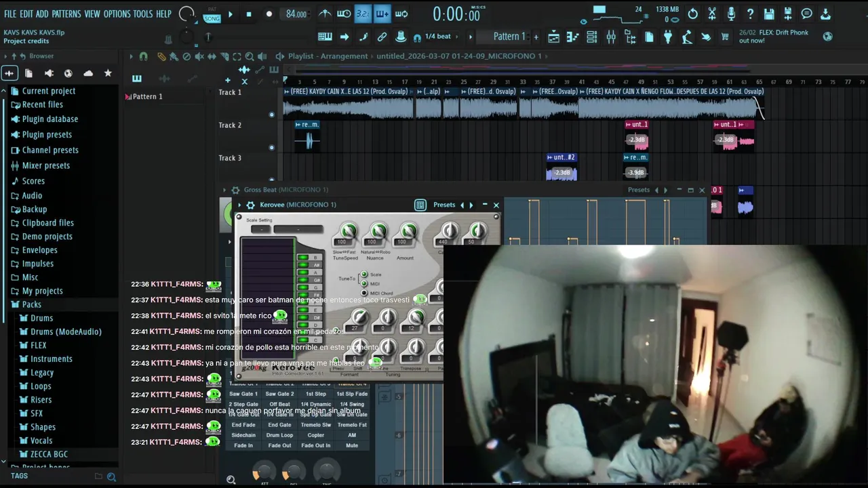Click Kerovee Presets label
The height and width of the screenshot is (488, 868).
444,205
